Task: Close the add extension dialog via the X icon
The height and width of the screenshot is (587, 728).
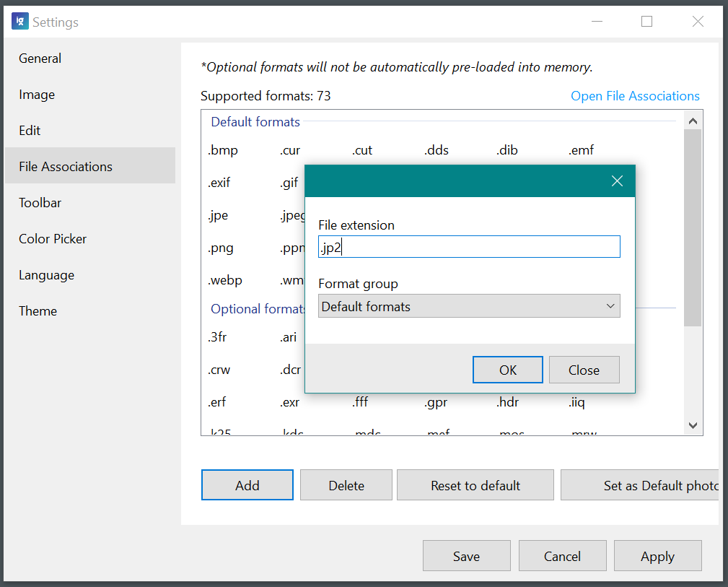Action: 617,181
